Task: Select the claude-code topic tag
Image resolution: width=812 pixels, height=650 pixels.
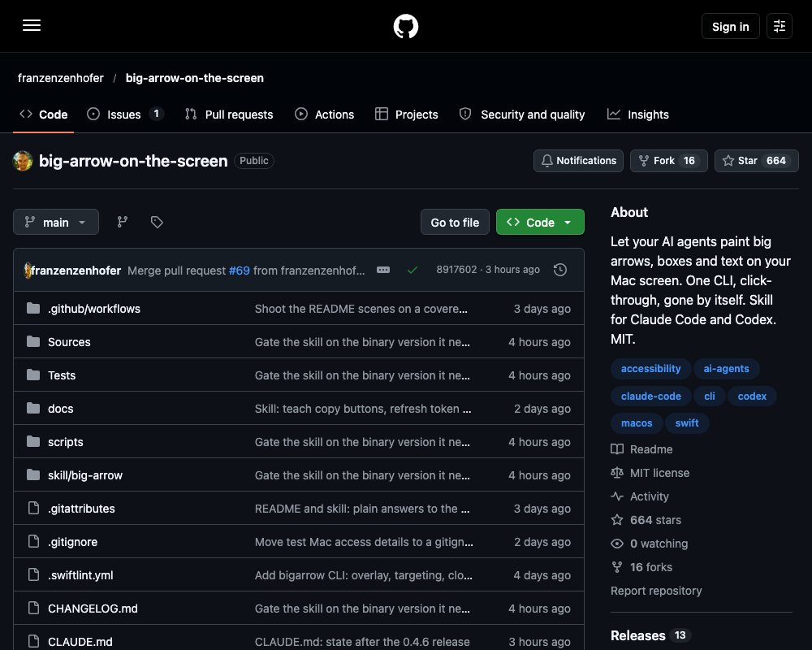Action: pos(651,396)
